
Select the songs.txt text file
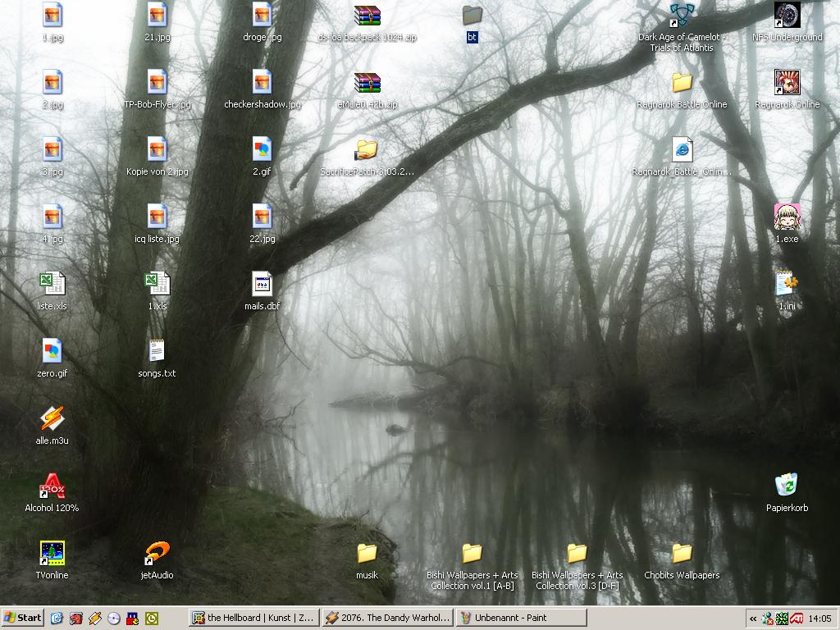(x=157, y=352)
